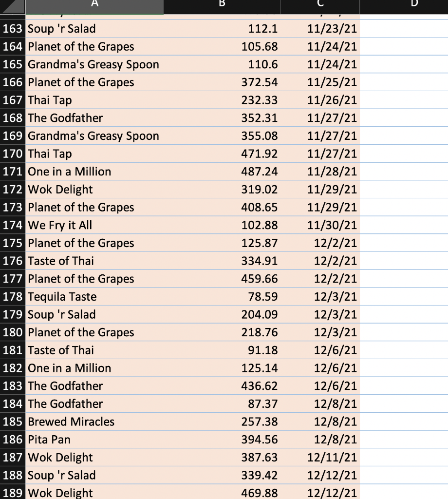Select row header 170
448x499 pixels.
(x=12, y=154)
